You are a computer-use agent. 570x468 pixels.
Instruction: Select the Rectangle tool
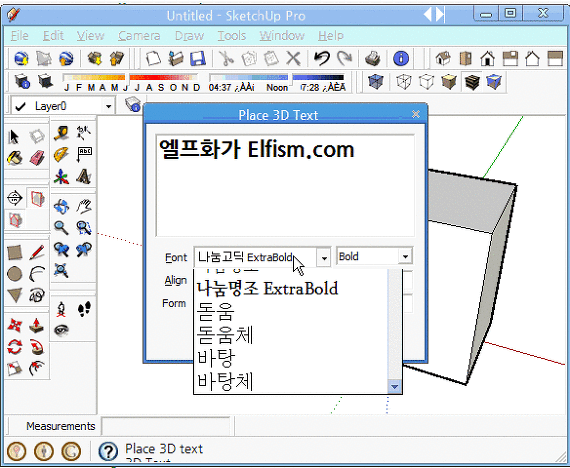coord(15,252)
